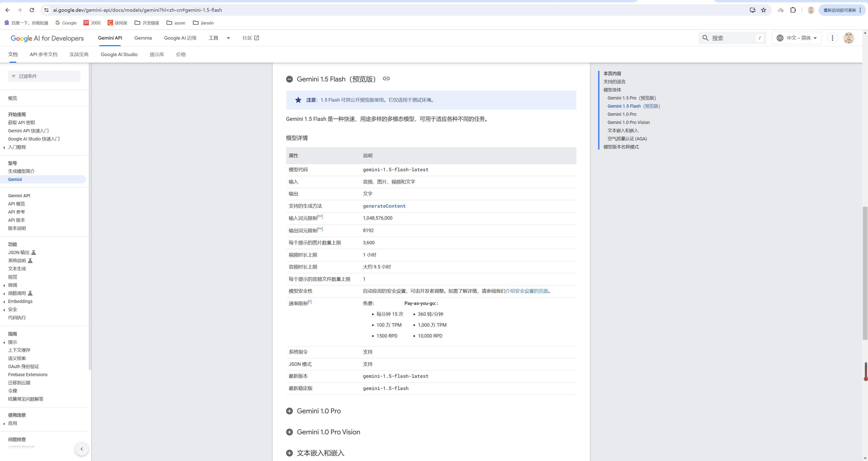Switch to the Gemma tab

click(143, 38)
